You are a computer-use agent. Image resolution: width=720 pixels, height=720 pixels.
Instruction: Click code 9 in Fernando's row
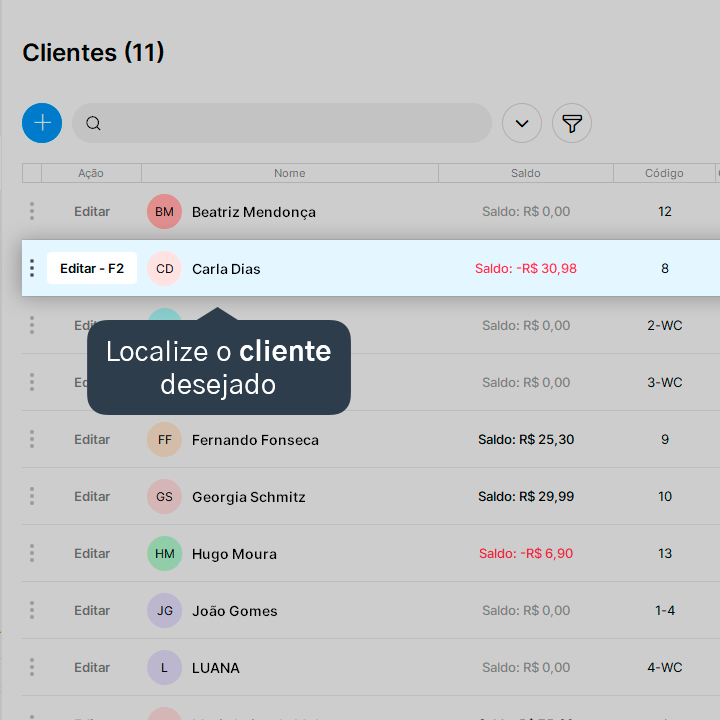click(664, 439)
